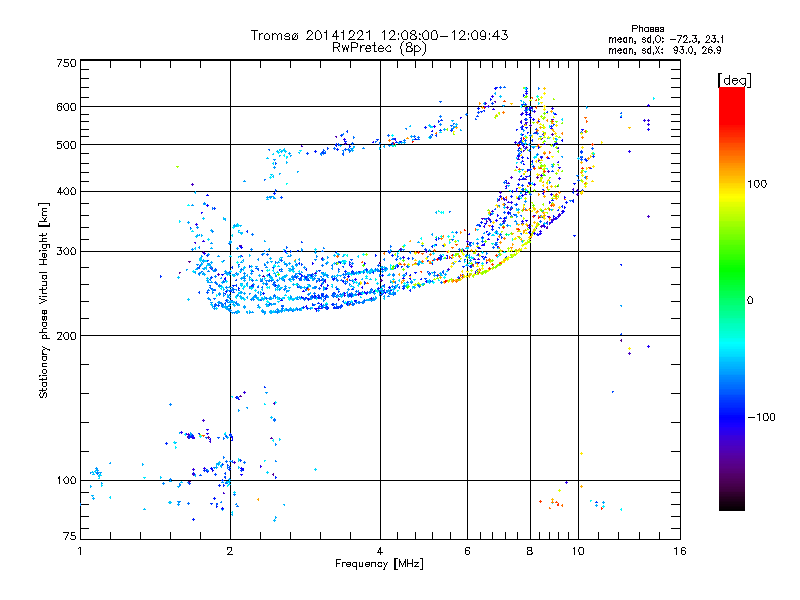Click the x-axis tick label '16'
The height and width of the screenshot is (600, 800).
pyautogui.click(x=680, y=551)
